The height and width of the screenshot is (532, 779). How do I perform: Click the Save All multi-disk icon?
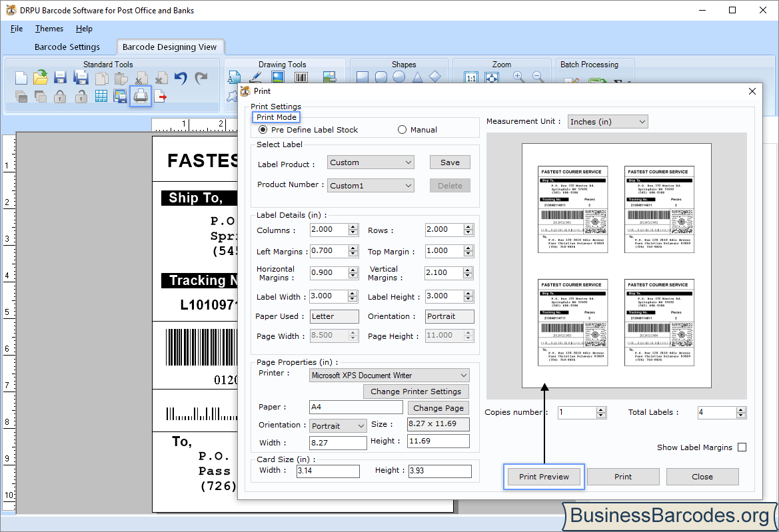click(81, 78)
